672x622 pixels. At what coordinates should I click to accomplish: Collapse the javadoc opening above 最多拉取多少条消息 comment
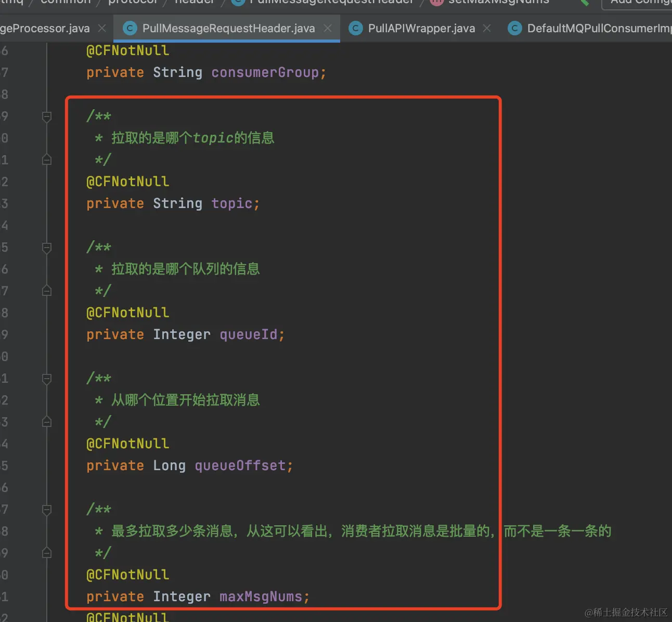coord(47,510)
